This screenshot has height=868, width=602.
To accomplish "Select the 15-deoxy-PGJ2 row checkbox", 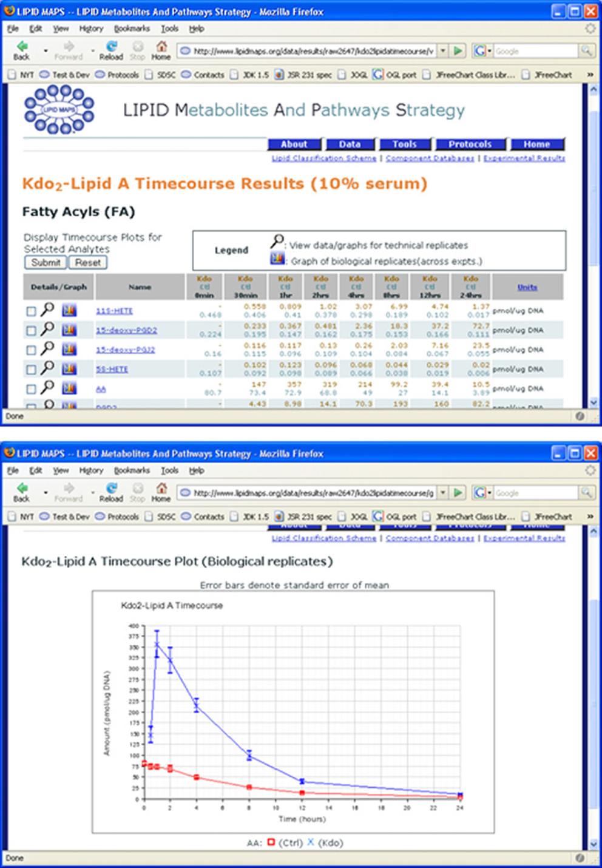I will [31, 350].
